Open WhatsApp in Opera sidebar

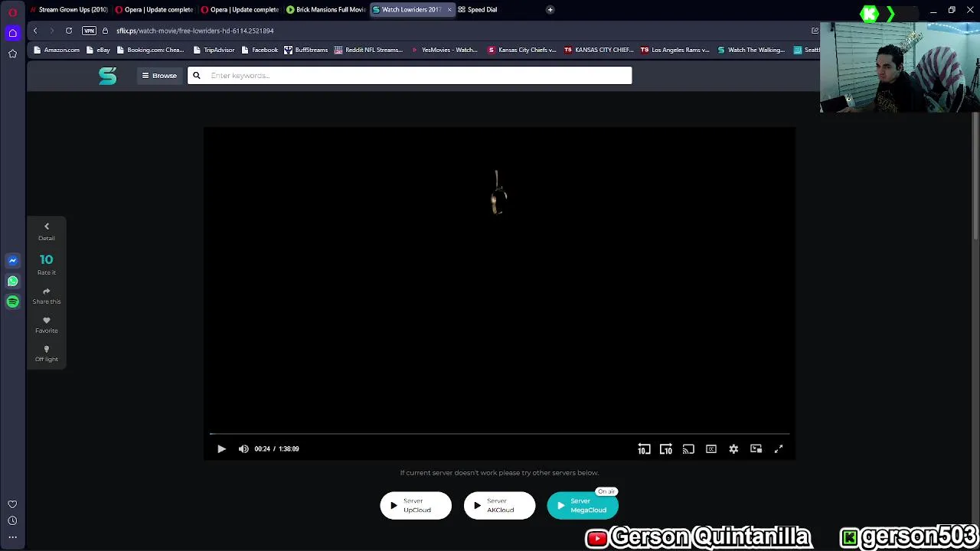[12, 281]
